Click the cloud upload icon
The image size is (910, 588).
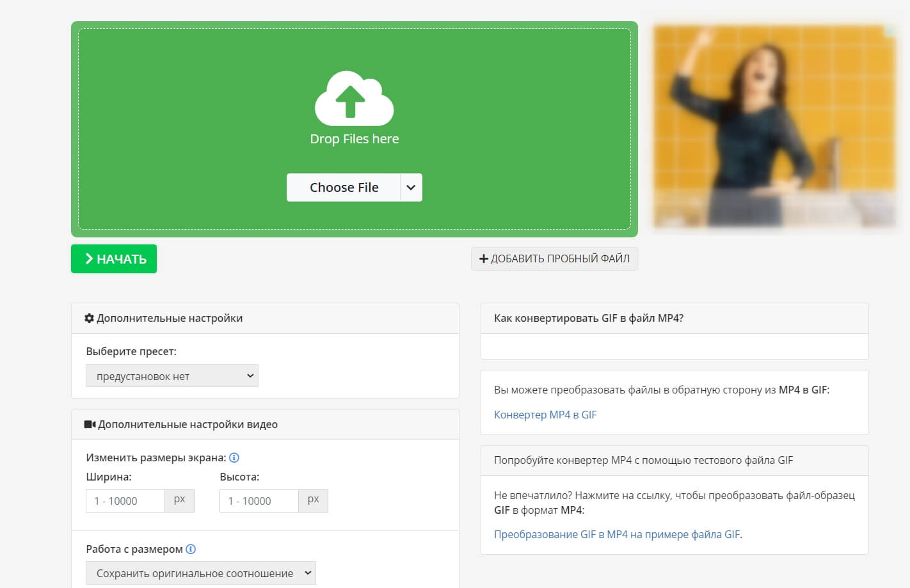pyautogui.click(x=354, y=98)
